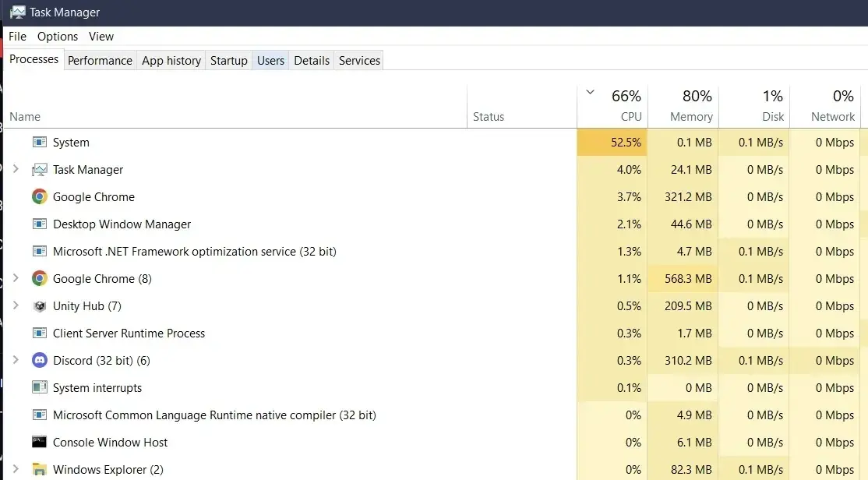This screenshot has height=480, width=868.
Task: Click the System process icon
Action: [40, 142]
